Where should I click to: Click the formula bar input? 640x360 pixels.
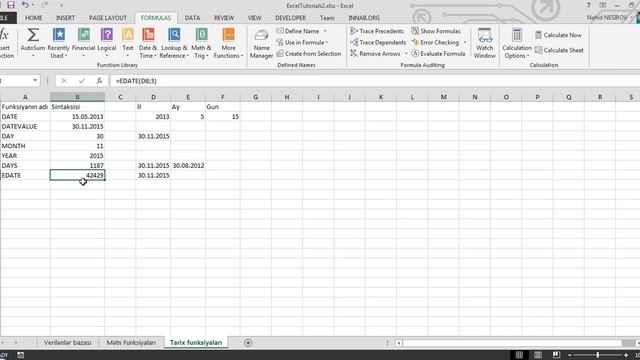[375, 81]
